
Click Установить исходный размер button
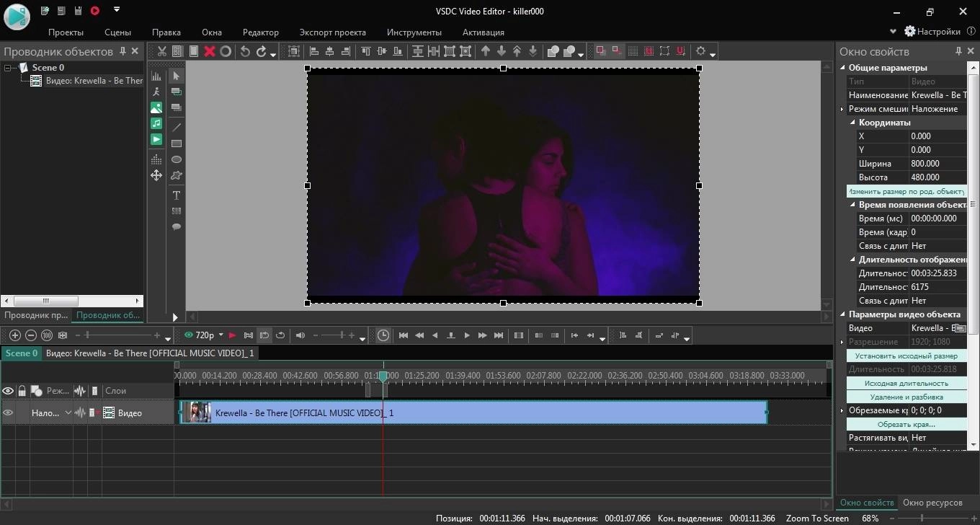point(906,356)
